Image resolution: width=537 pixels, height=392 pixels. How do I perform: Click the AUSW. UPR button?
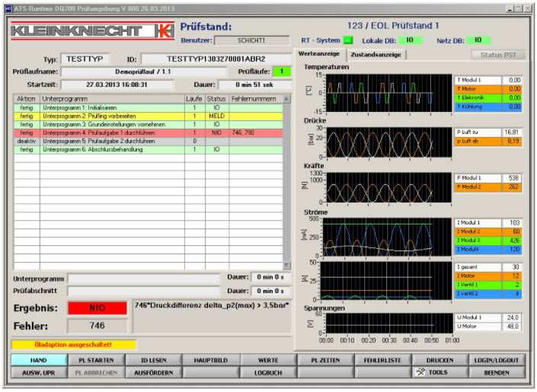(x=39, y=372)
